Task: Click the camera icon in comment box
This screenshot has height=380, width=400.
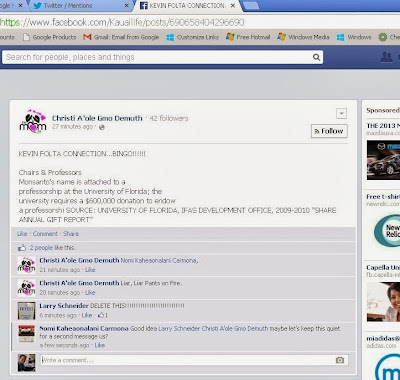Action: 340,360
